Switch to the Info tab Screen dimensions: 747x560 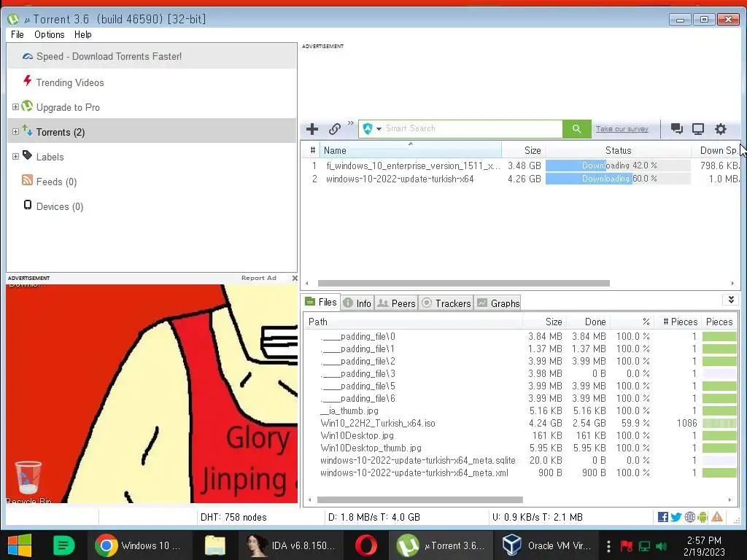click(357, 303)
